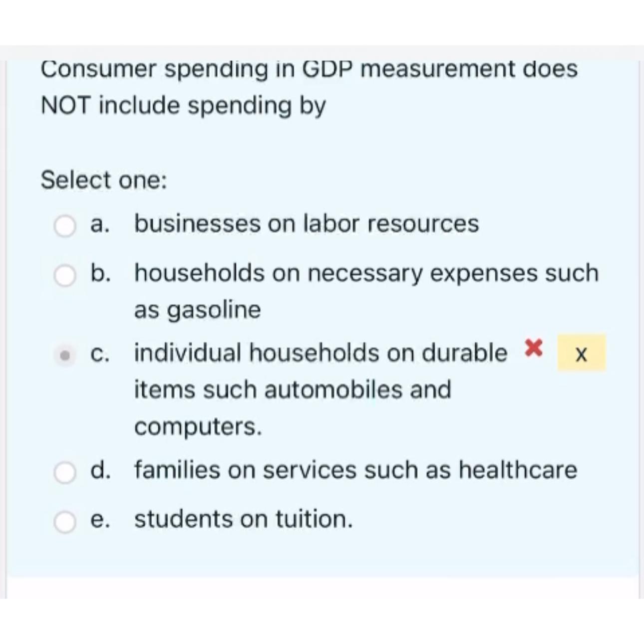Viewport: 644px width, 644px height.
Task: Click the letter label 'e.'
Action: 100,520
